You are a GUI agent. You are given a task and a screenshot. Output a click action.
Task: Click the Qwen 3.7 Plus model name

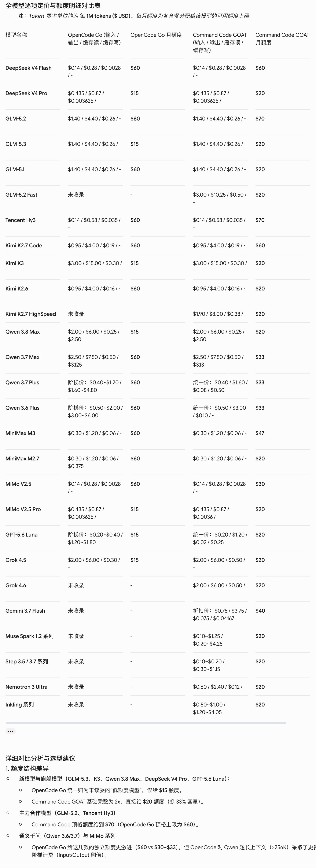[22, 382]
